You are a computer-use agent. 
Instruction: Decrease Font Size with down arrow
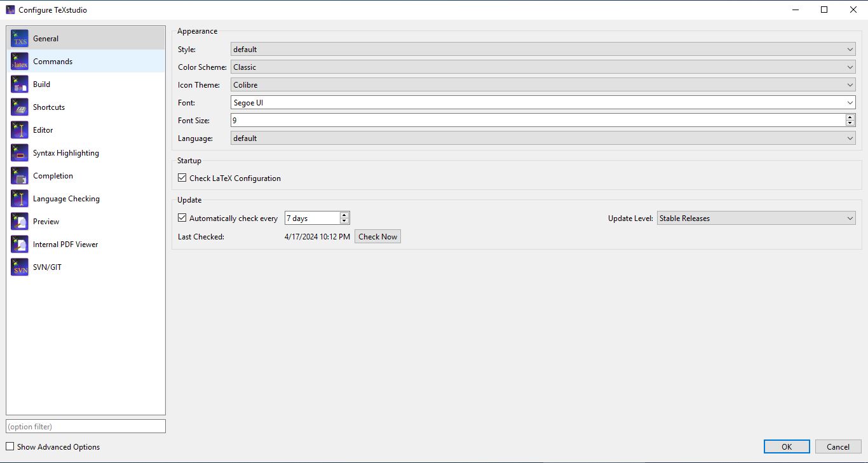850,123
